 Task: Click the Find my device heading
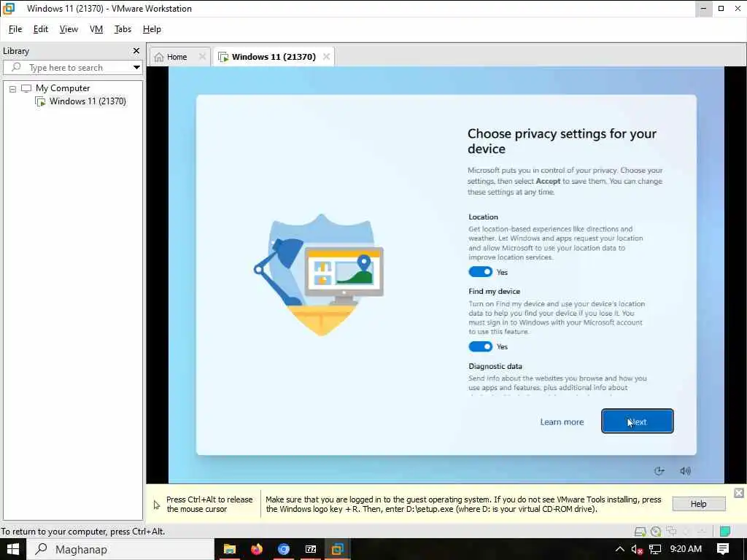pyautogui.click(x=494, y=291)
